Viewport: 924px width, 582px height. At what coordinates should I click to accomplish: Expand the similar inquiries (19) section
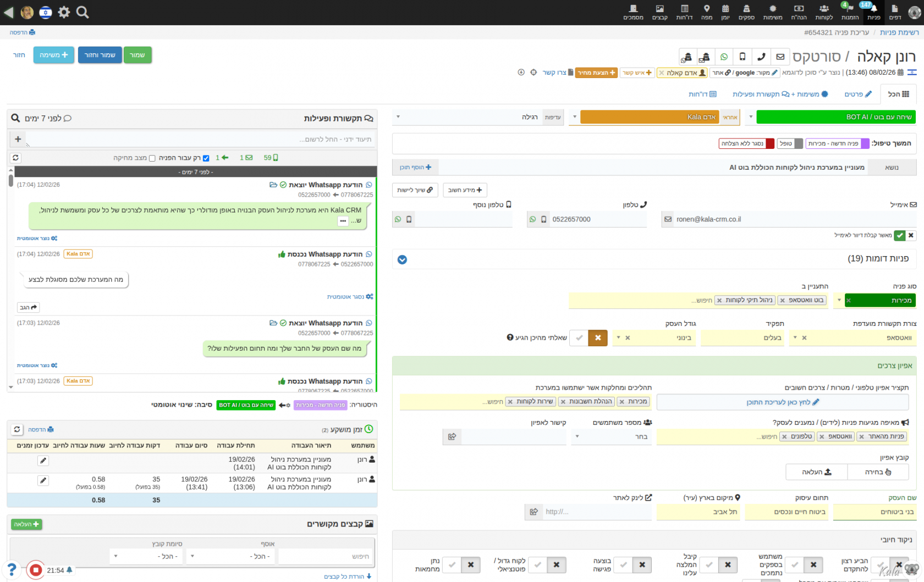click(402, 259)
